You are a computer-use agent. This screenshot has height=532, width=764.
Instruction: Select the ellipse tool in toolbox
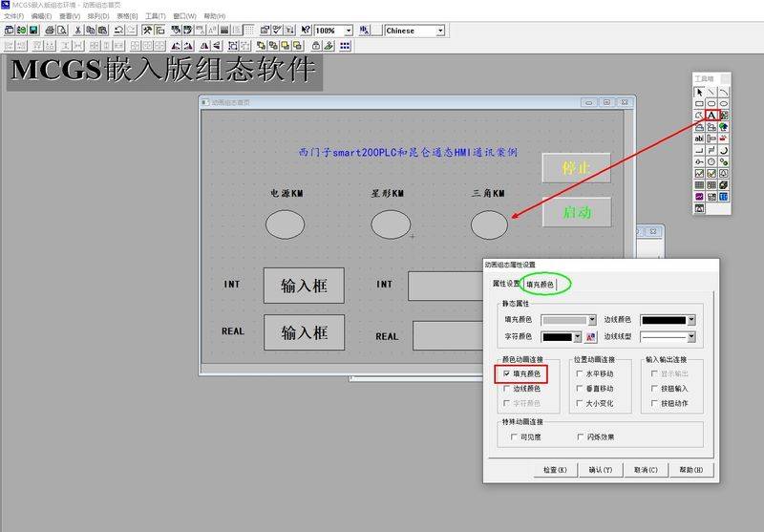pyautogui.click(x=724, y=103)
